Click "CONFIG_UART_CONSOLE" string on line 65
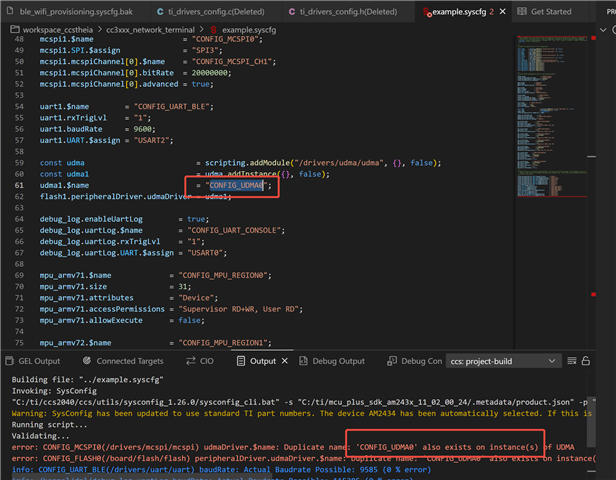Screen dimensions: 616x480 pyautogui.click(x=234, y=230)
